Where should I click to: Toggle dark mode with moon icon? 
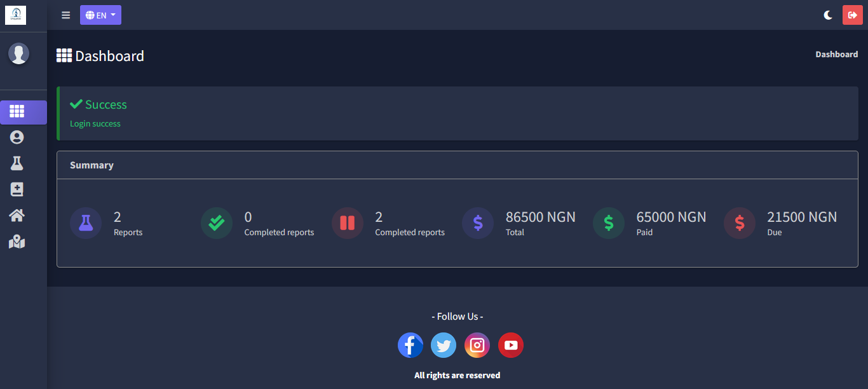(x=828, y=15)
